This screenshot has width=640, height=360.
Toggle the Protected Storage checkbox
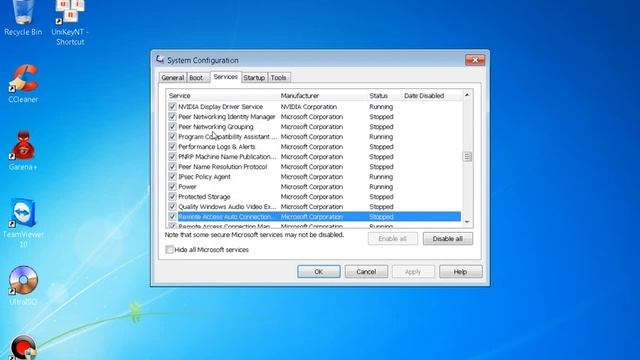click(172, 197)
